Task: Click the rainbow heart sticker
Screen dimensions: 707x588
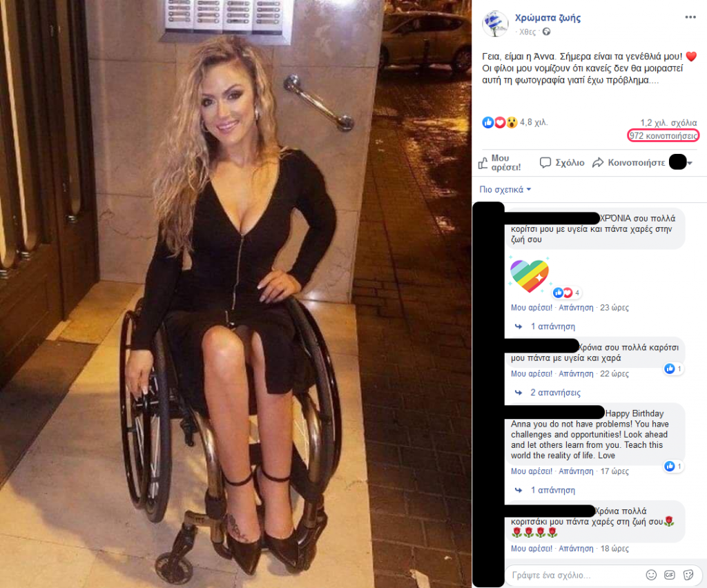Action: tap(529, 275)
